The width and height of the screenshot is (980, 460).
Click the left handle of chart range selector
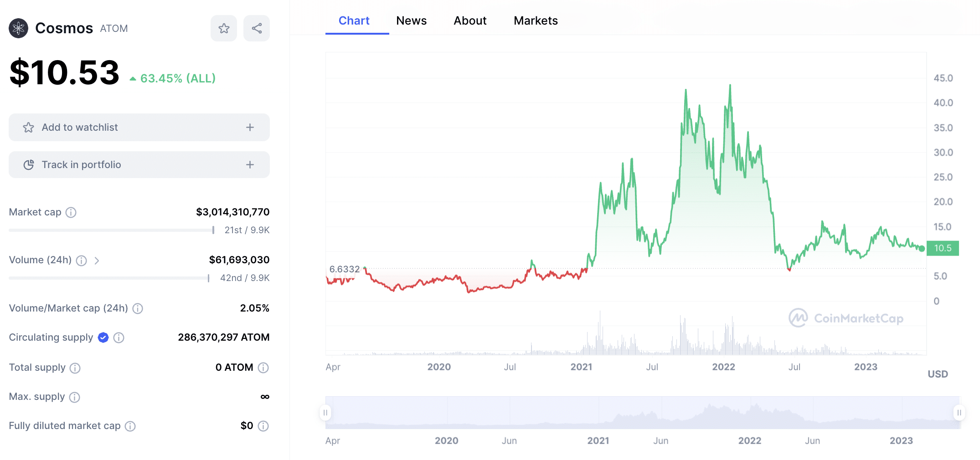tap(325, 413)
